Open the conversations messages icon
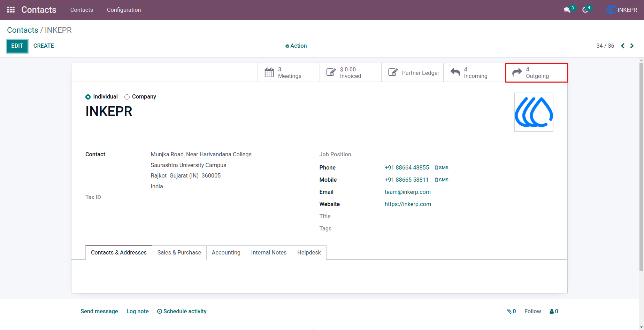644x330 pixels. click(x=567, y=10)
